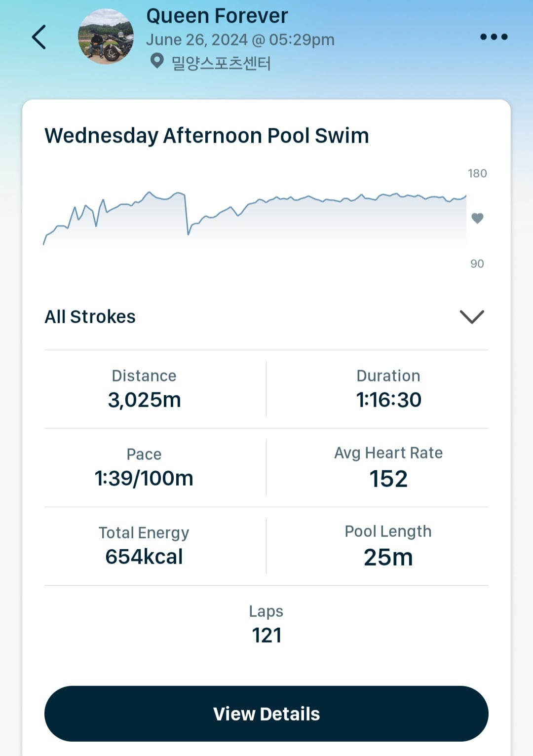Tap the 밀양스포츠센터 location name

click(x=221, y=63)
